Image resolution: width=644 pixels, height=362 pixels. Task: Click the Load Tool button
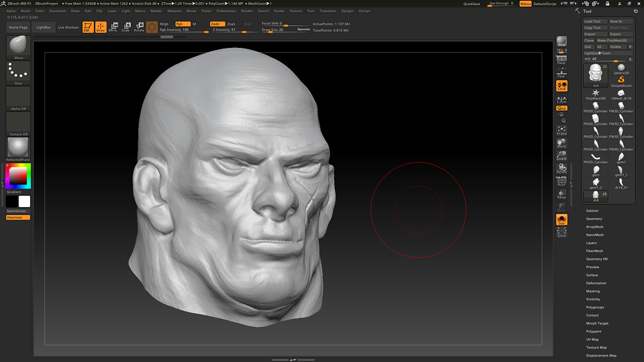tap(595, 21)
